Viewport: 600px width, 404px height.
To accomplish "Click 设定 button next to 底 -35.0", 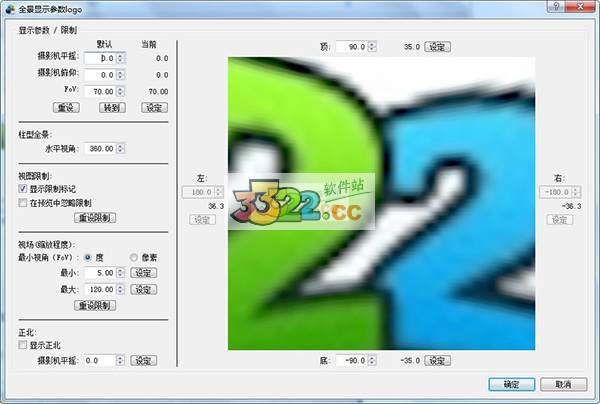I will [437, 360].
